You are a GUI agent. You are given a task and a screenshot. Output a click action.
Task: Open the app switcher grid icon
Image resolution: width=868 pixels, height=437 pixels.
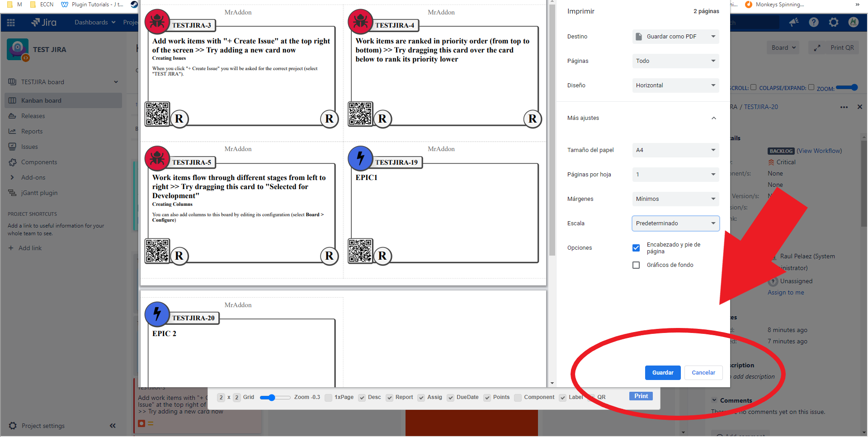point(11,22)
